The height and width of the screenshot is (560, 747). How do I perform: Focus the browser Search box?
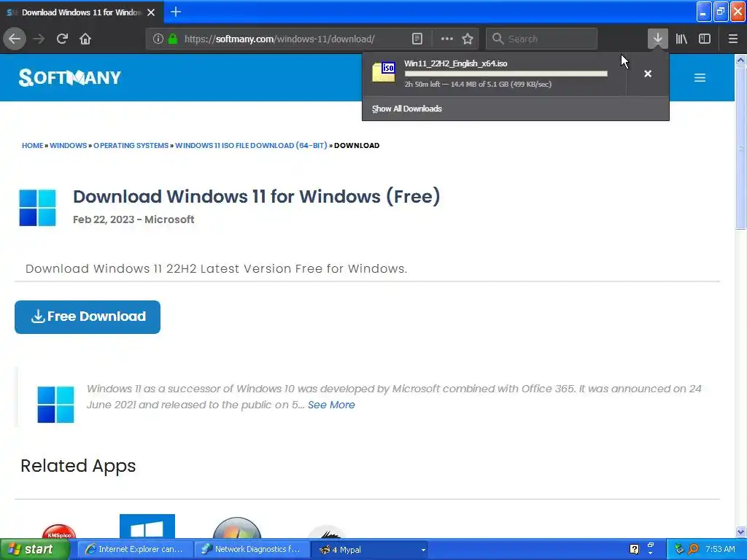(541, 39)
